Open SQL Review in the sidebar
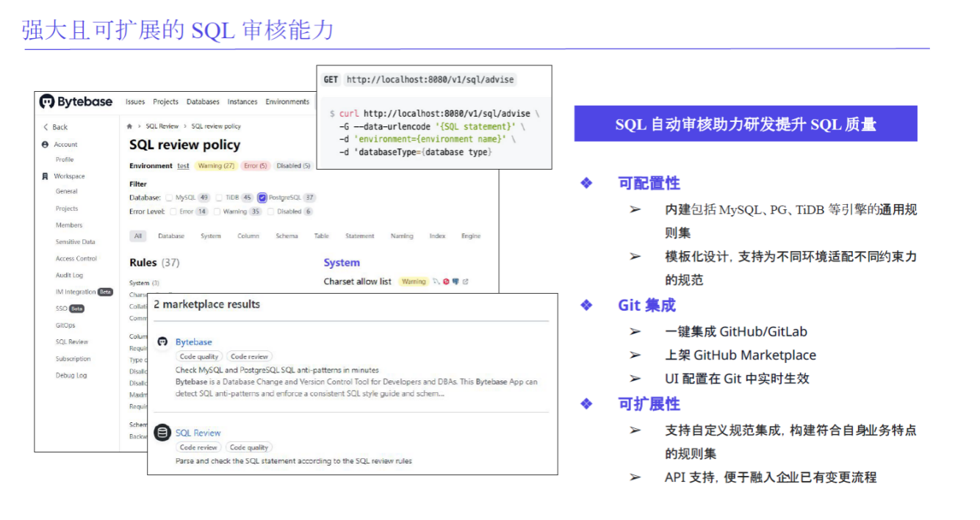 pos(72,342)
